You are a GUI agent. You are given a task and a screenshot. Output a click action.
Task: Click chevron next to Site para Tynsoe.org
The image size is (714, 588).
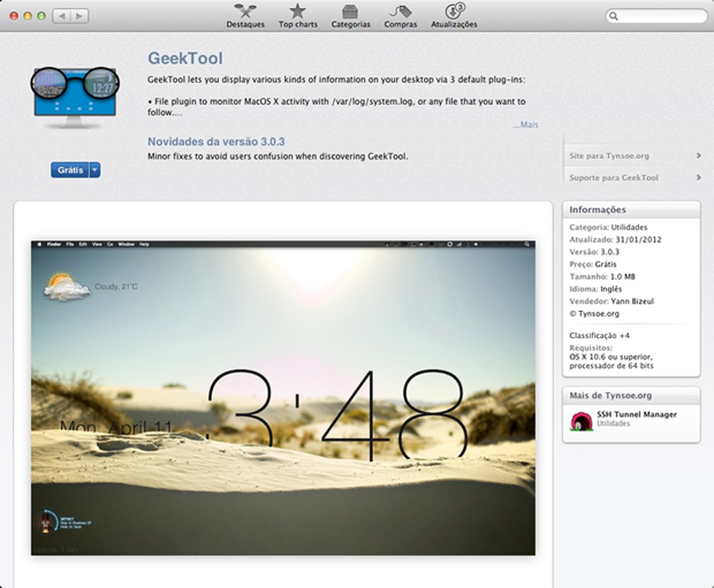[x=699, y=156]
